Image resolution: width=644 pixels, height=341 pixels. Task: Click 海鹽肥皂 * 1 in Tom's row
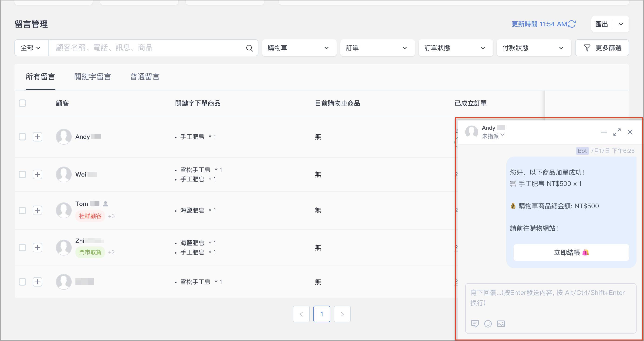point(198,210)
